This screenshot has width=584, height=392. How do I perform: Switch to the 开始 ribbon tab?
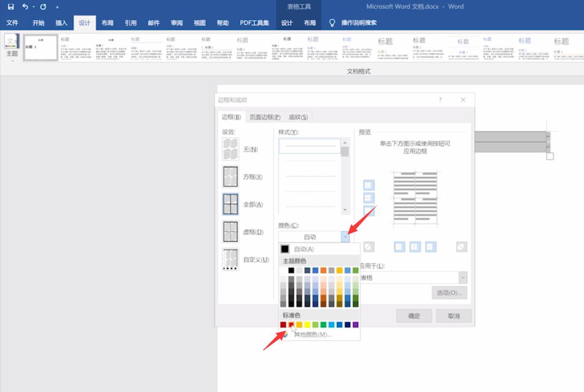(38, 22)
